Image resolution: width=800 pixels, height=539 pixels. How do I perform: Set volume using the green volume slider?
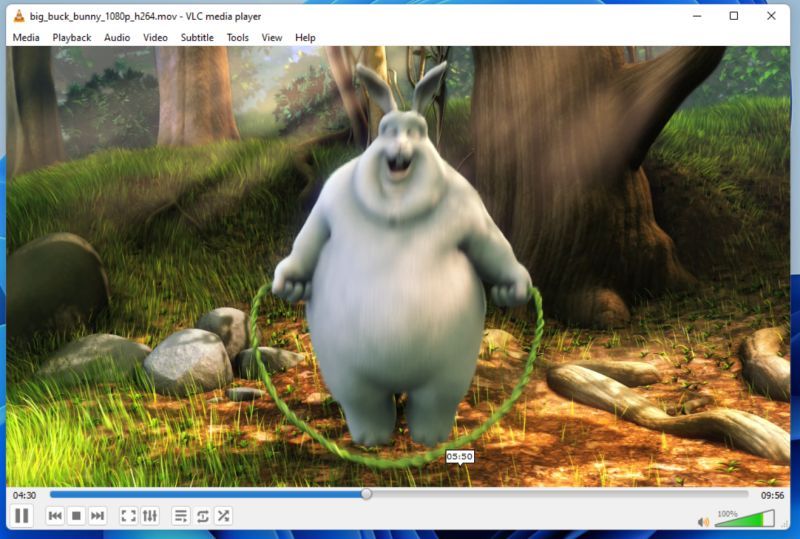coord(744,520)
